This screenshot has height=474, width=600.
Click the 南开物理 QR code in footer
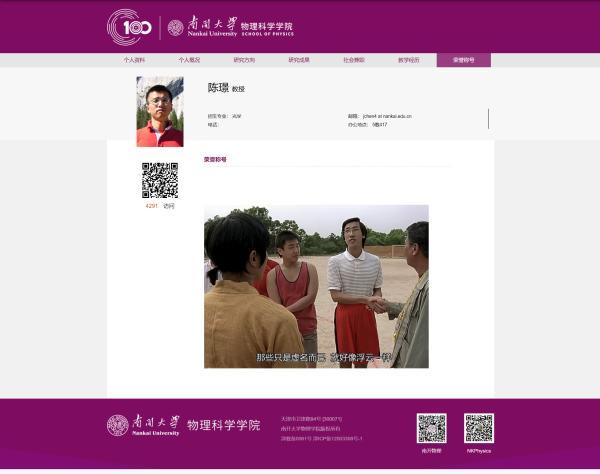coord(431,428)
